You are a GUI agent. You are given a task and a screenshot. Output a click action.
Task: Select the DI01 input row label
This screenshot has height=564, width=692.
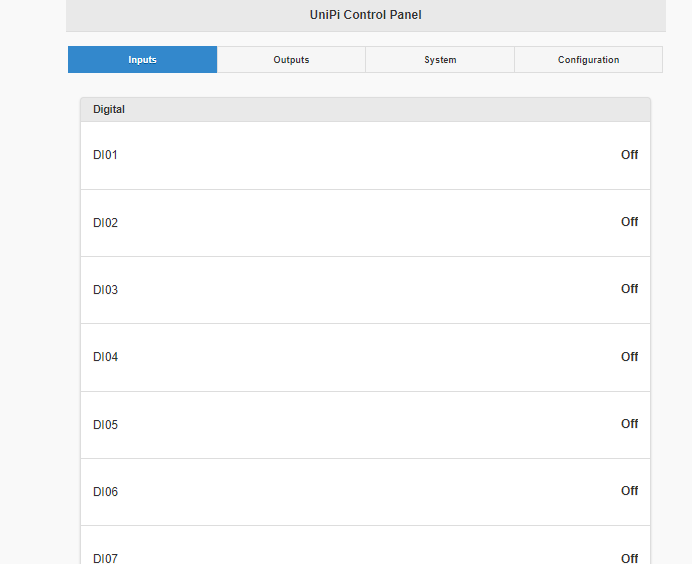point(105,155)
